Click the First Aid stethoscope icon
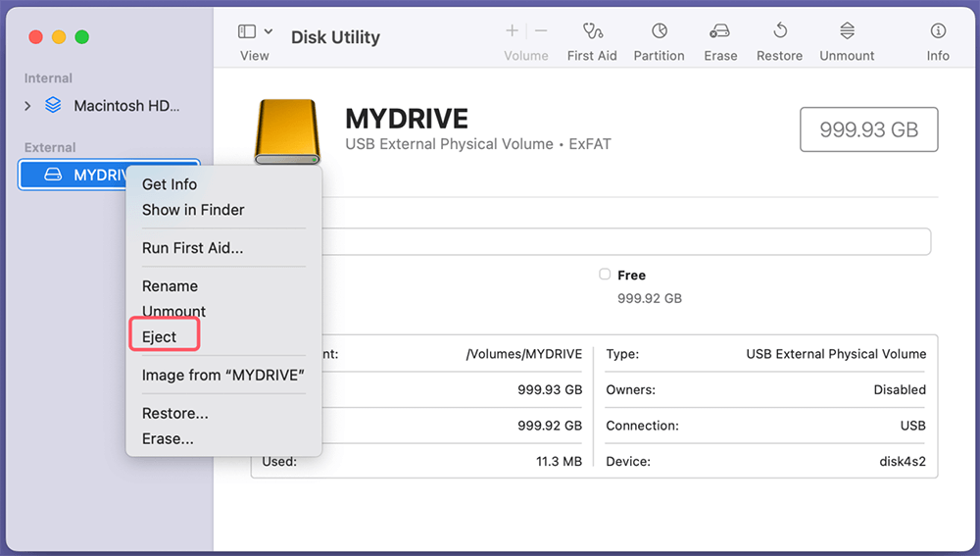 (x=592, y=31)
